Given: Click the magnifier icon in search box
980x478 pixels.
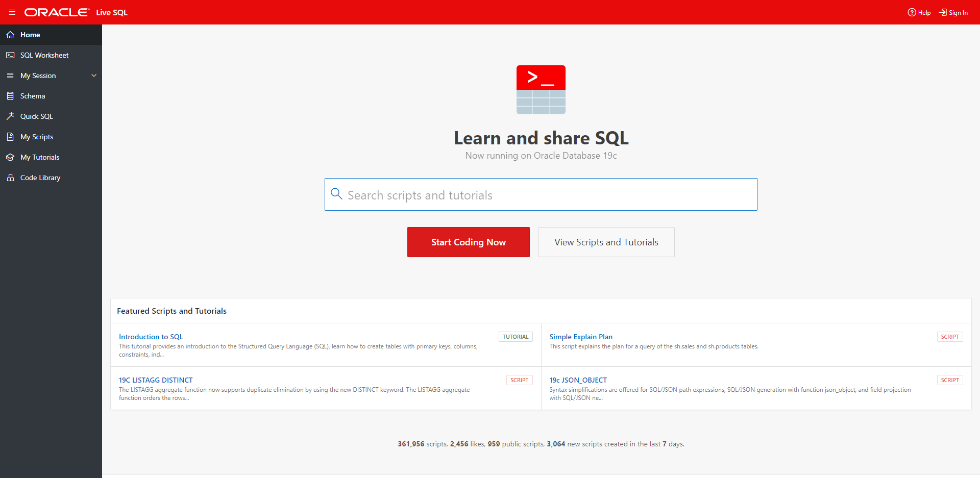Looking at the screenshot, I should 336,194.
